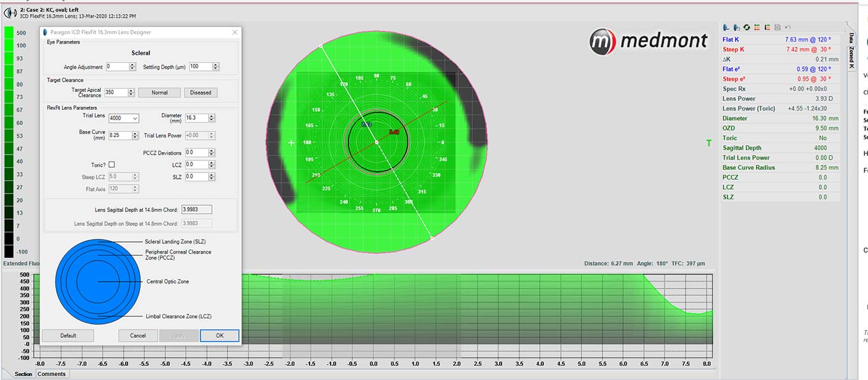Click the Target Apical Clearance input field
Viewport: 868px width, 380px height.
(x=116, y=93)
